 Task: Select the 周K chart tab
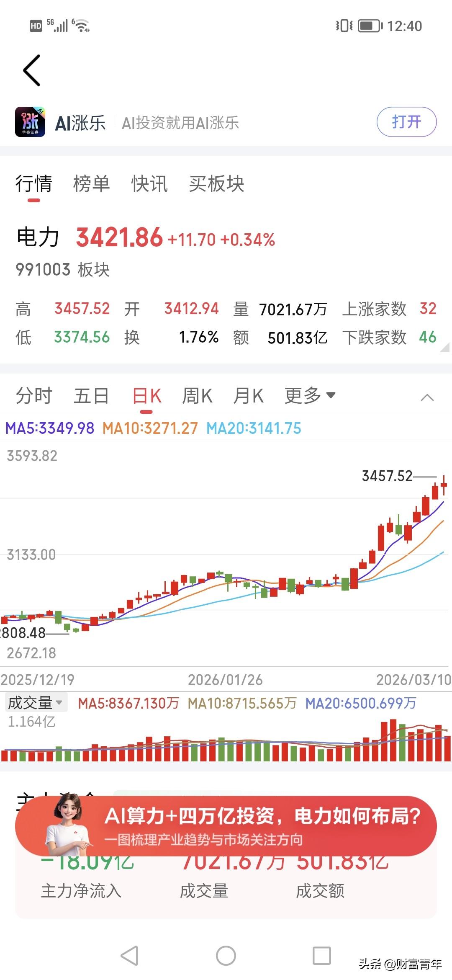click(x=197, y=396)
